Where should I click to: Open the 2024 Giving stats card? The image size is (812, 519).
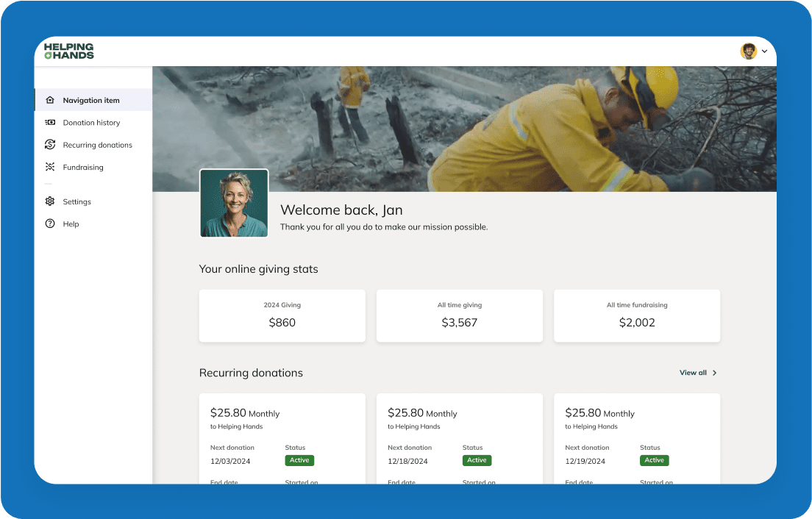tap(282, 315)
